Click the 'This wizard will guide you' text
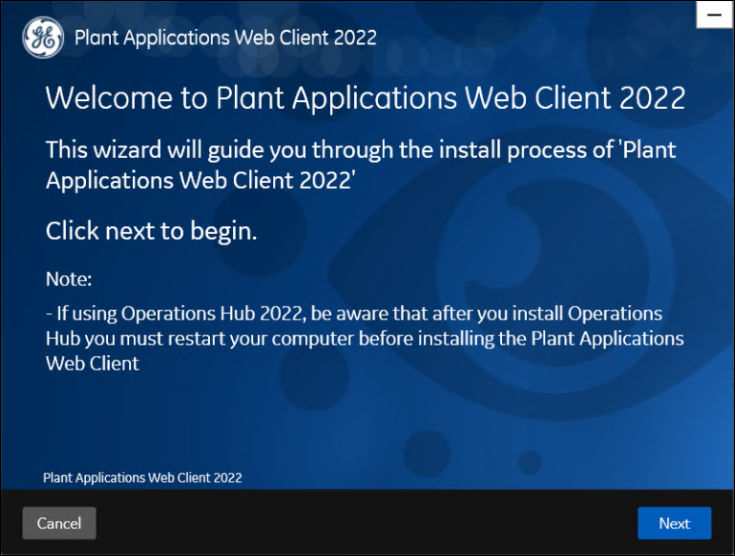The image size is (735, 556). pyautogui.click(x=360, y=165)
